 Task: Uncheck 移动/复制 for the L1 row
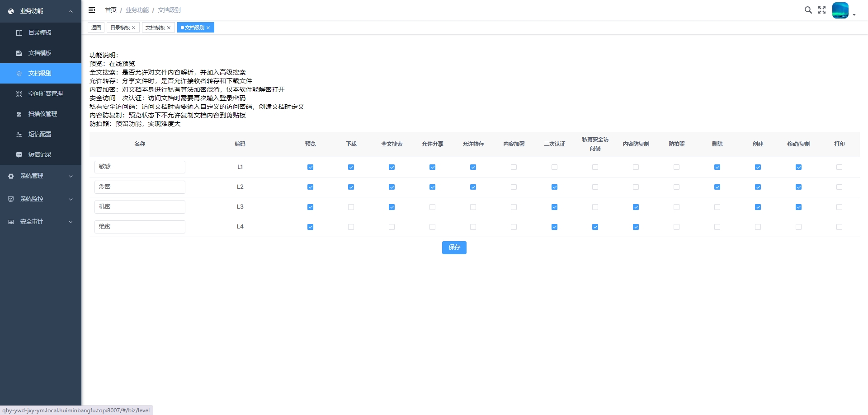tap(798, 167)
